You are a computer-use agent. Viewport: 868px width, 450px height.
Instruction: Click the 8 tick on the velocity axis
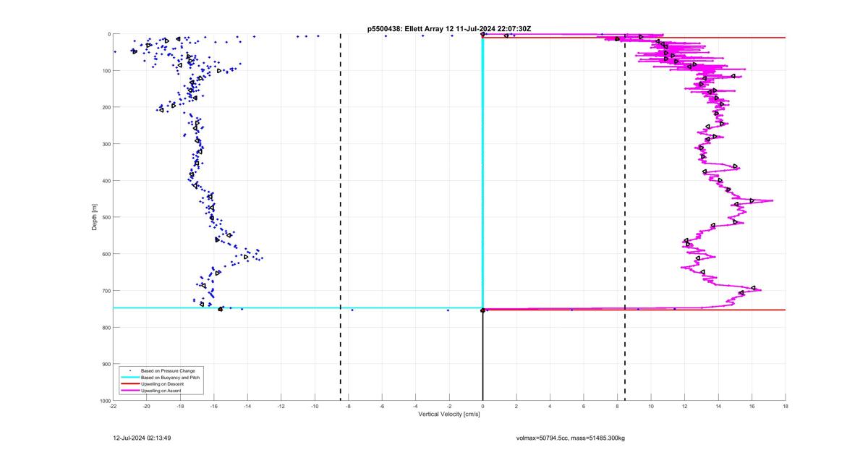618,407
